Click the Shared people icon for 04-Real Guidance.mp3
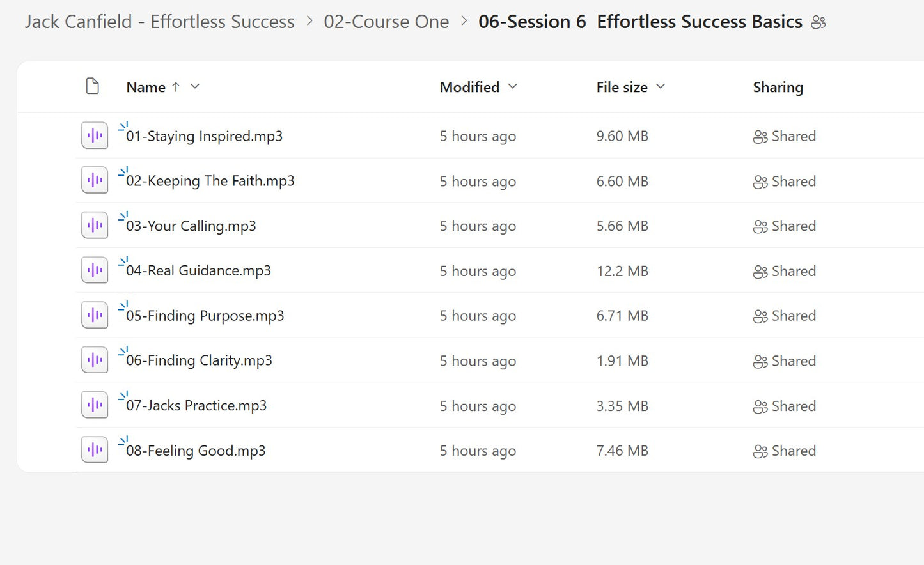Viewport: 924px width, 565px height. pyautogui.click(x=760, y=271)
